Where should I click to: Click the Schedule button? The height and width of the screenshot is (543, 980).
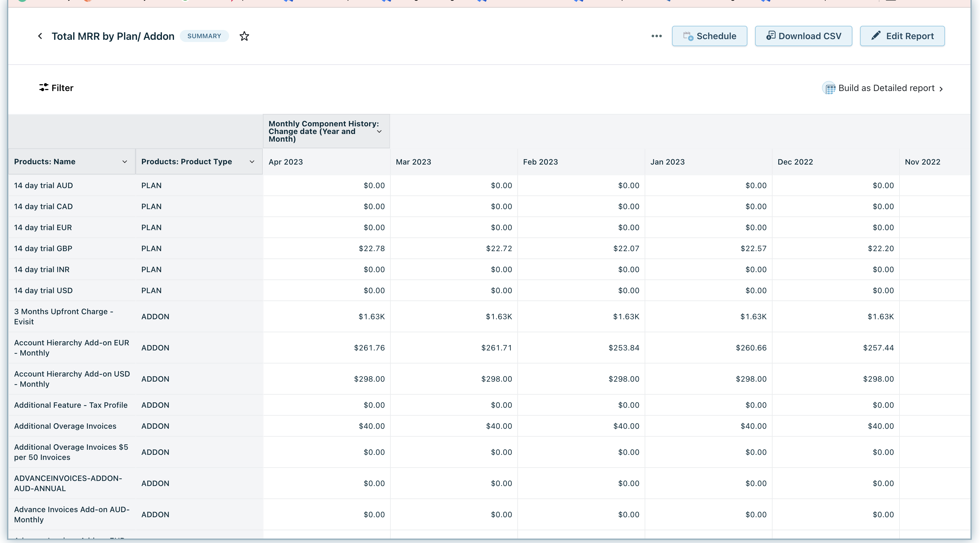pos(709,36)
